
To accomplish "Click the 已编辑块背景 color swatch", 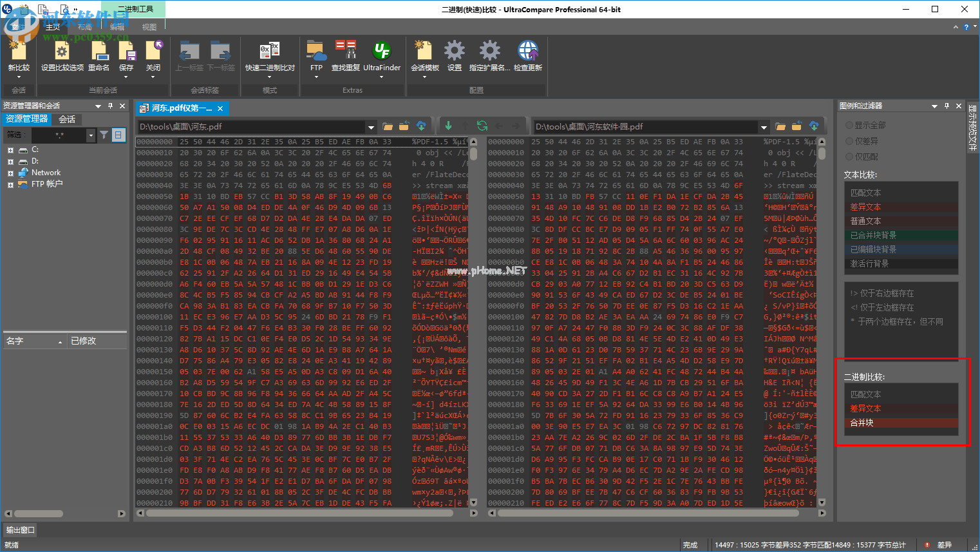I will pos(901,249).
